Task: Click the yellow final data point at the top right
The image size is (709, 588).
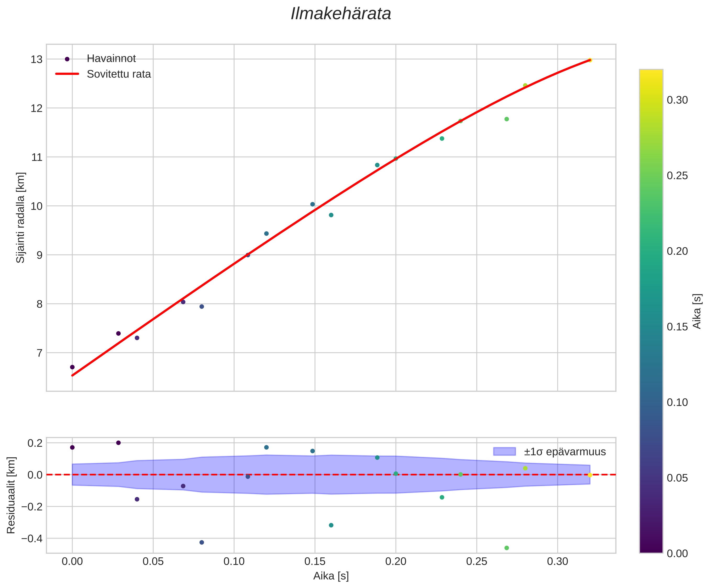Action: coord(590,60)
